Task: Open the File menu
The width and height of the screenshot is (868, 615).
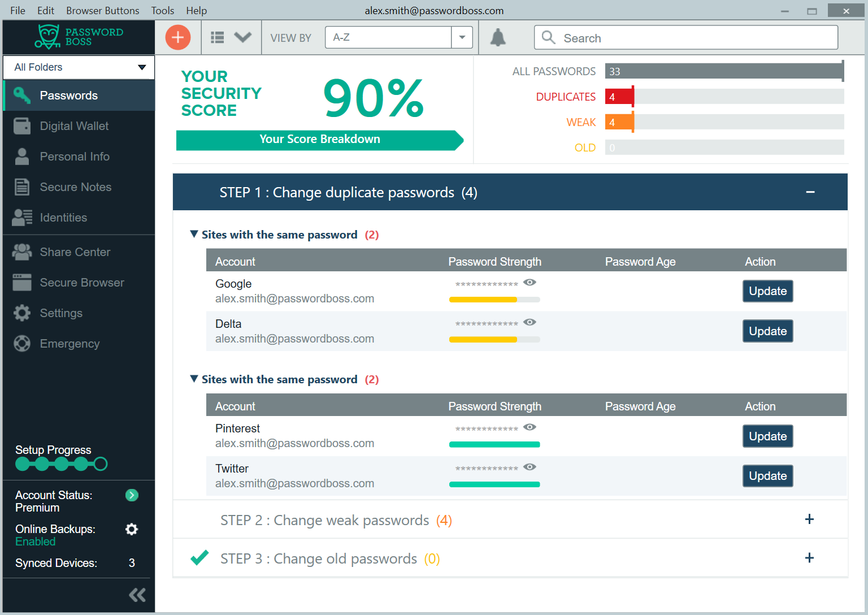Action: [18, 11]
